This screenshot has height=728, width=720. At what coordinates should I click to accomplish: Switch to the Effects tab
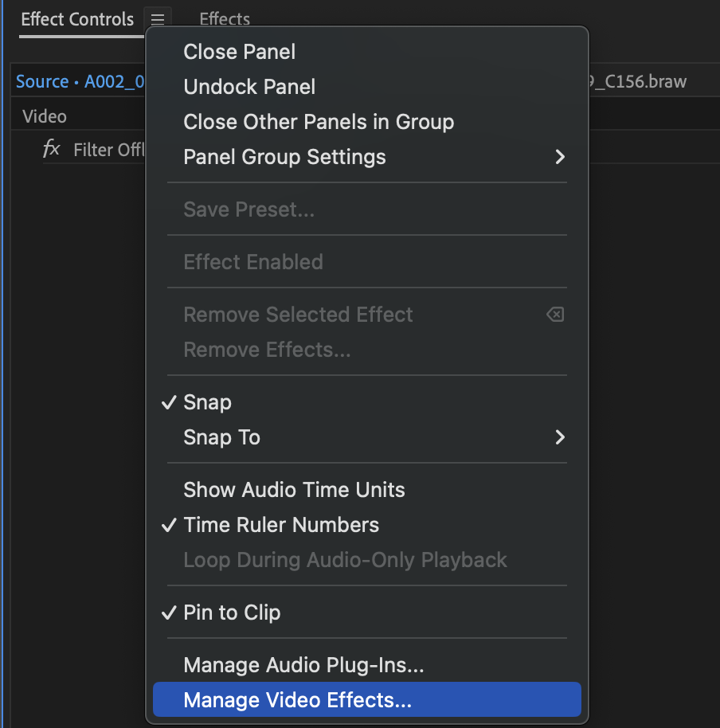[224, 18]
